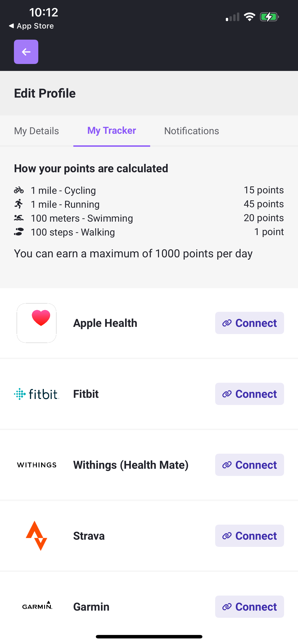Connect Withings Health Mate
The width and height of the screenshot is (298, 644).
[249, 465]
